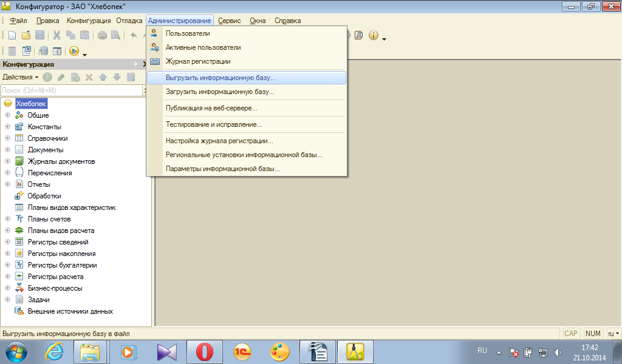Click the green Add plus icon in Конфигурация panel

(x=47, y=77)
